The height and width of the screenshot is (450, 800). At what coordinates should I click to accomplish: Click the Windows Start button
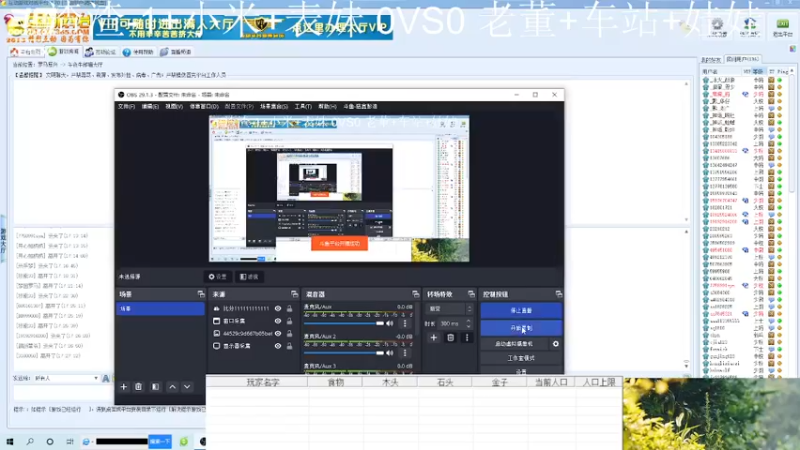[10, 441]
